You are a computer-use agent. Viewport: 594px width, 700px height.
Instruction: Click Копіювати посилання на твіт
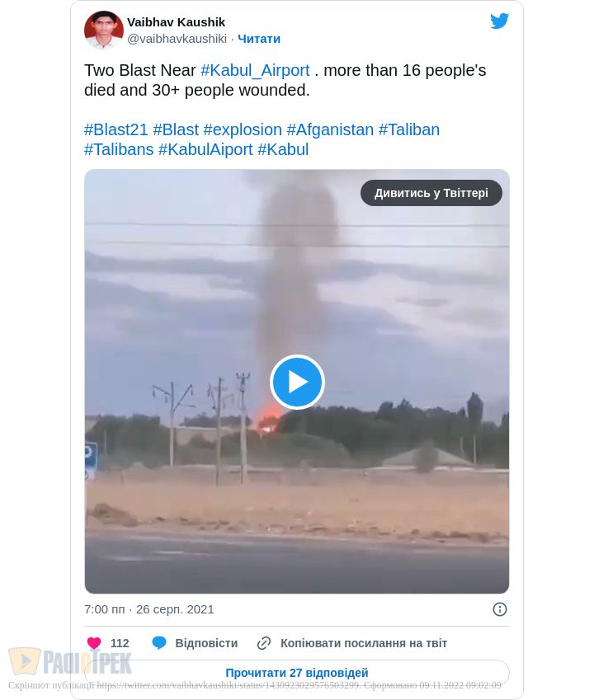pos(364,643)
